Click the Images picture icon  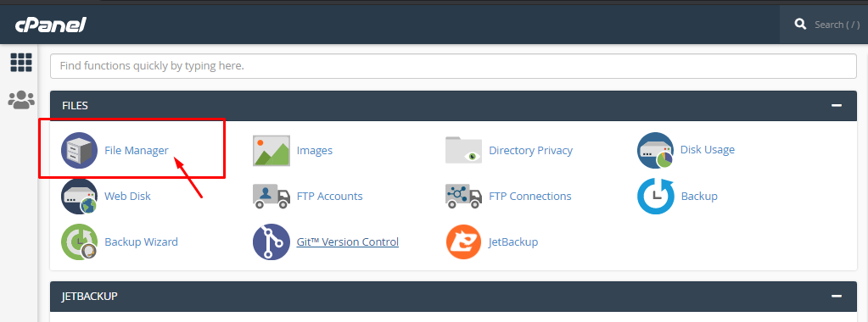click(272, 151)
